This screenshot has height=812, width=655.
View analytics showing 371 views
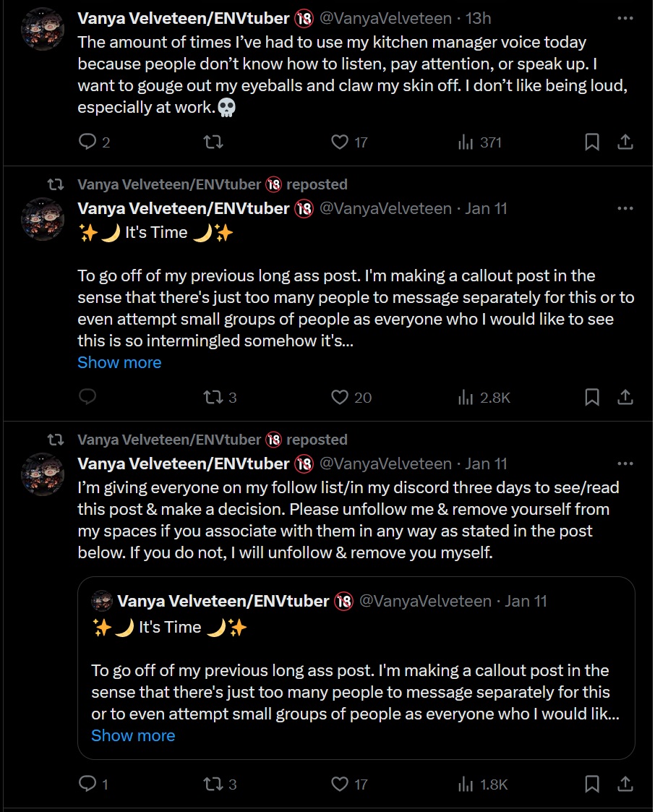pyautogui.click(x=480, y=142)
